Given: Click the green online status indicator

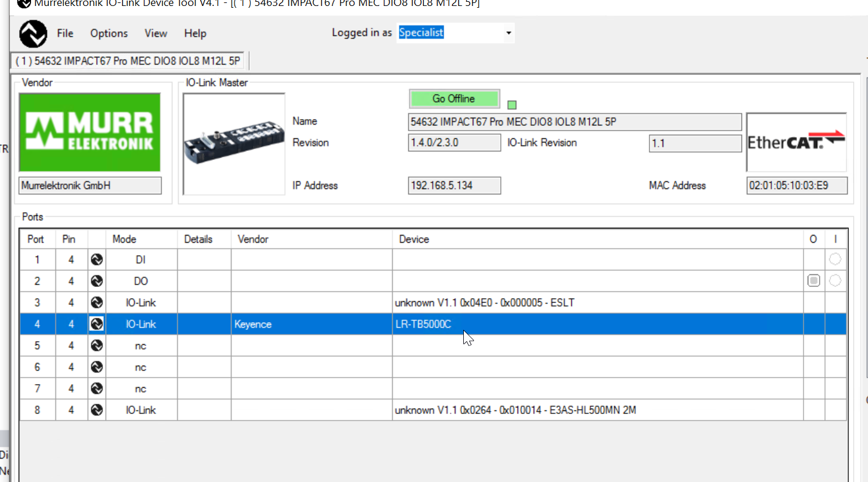Looking at the screenshot, I should pyautogui.click(x=512, y=105).
